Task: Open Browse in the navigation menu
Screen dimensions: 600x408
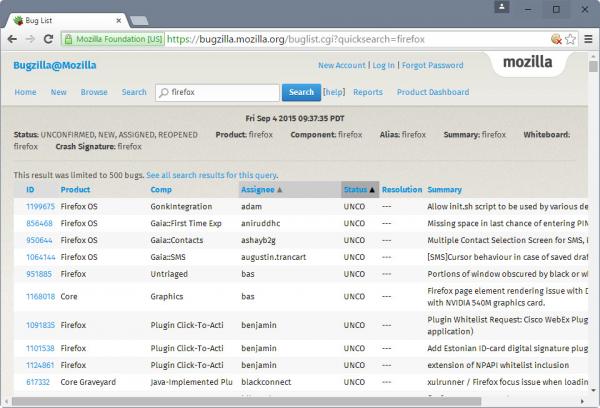Action: (x=94, y=92)
